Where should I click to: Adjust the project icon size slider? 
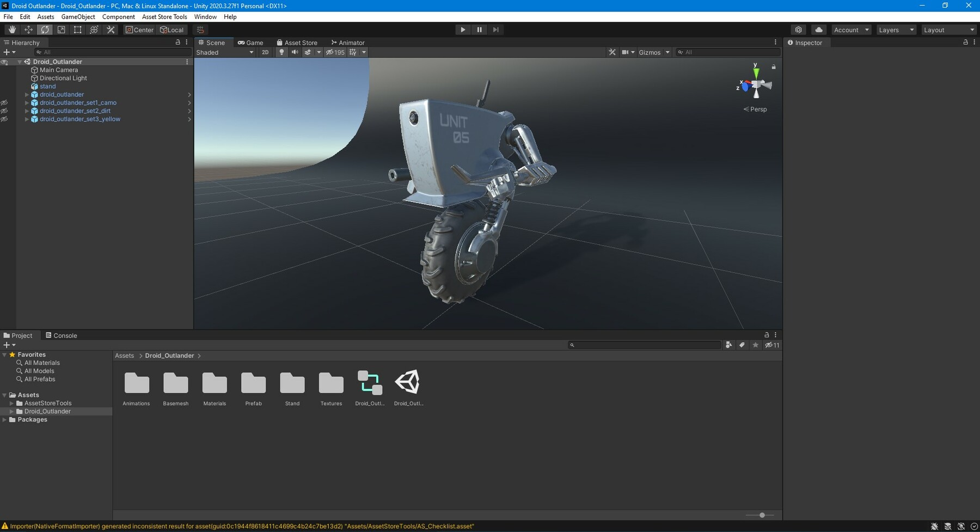[762, 515]
